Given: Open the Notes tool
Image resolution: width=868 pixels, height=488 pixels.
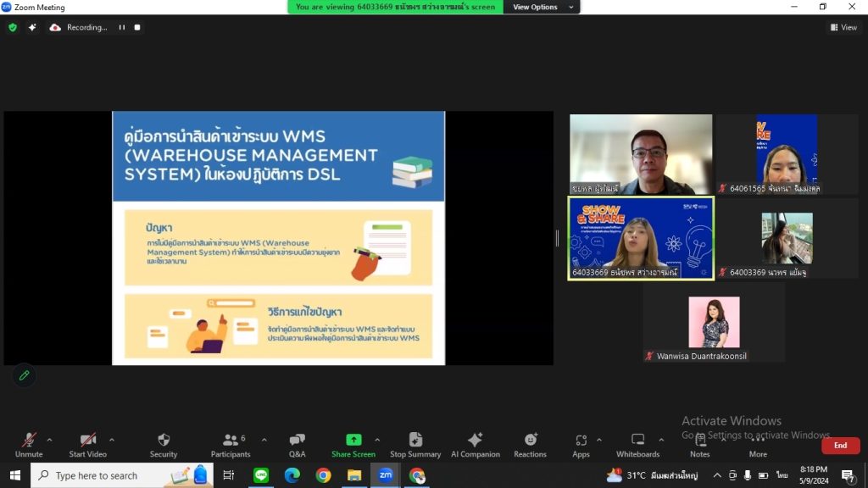Looking at the screenshot, I should click(699, 446).
